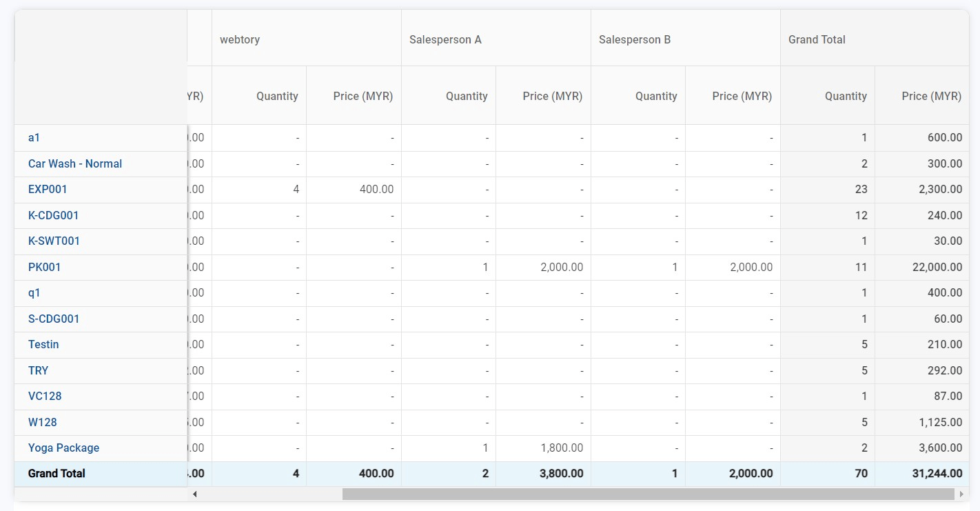980x511 pixels.
Task: Select the webtory column group header
Action: (240, 39)
